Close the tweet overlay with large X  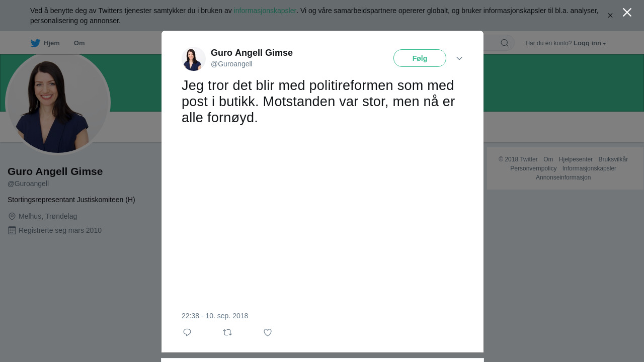pyautogui.click(x=627, y=13)
